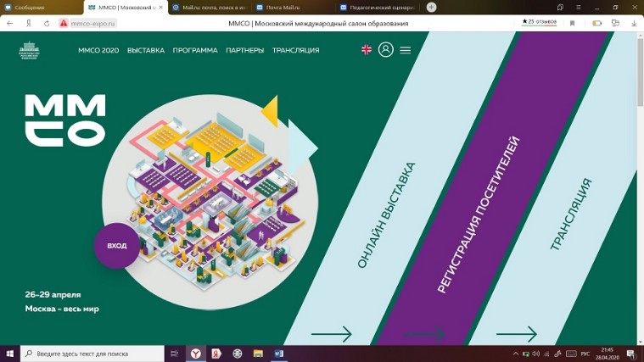Image resolution: width=644 pixels, height=362 pixels.
Task: Click the Ministry of Education emblem logo
Action: coord(29,50)
